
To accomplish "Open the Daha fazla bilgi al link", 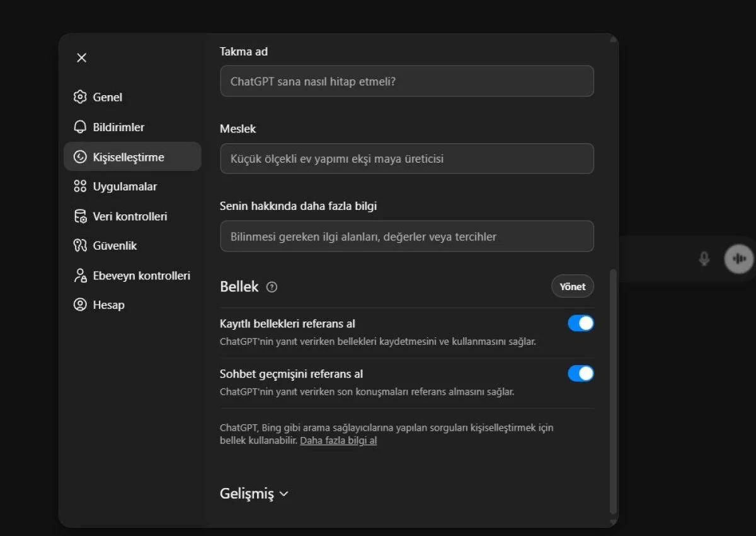I will point(338,440).
